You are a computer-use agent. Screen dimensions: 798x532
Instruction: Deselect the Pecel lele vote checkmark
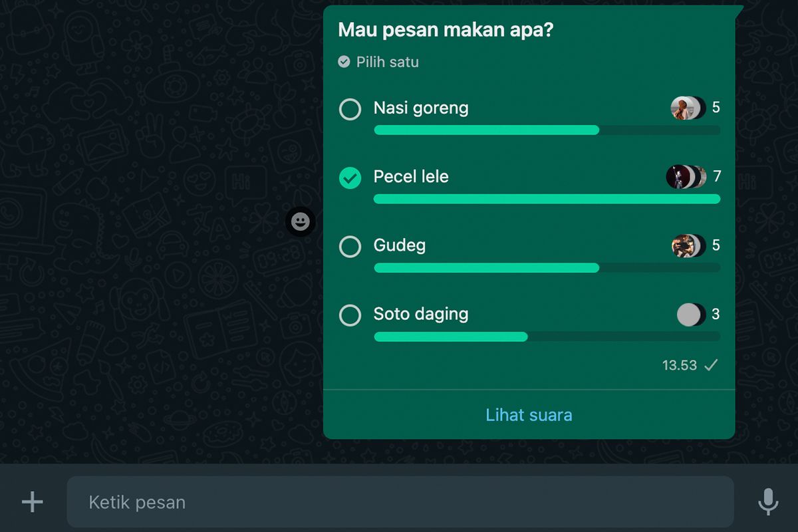[x=350, y=178]
